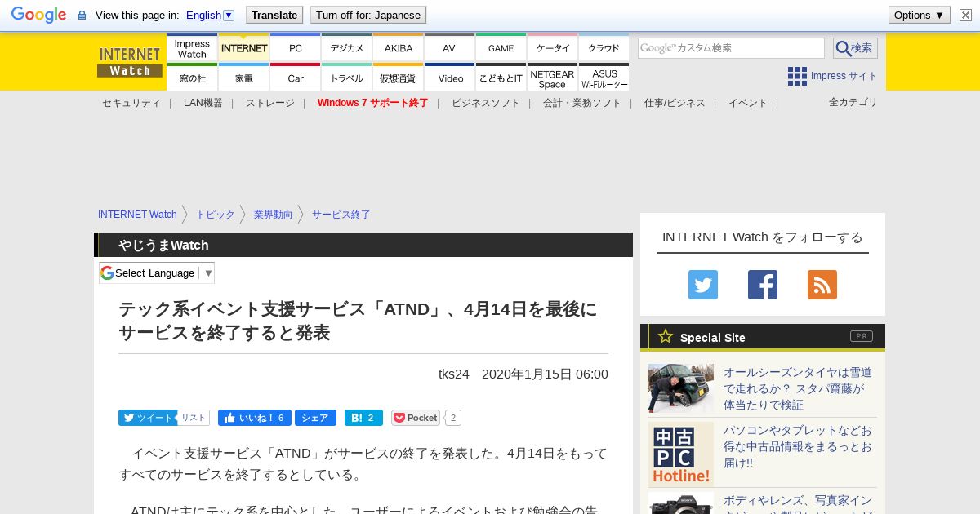Image resolution: width=980 pixels, height=514 pixels.
Task: Open Windows 7 サポート終了 link
Action: click(372, 103)
